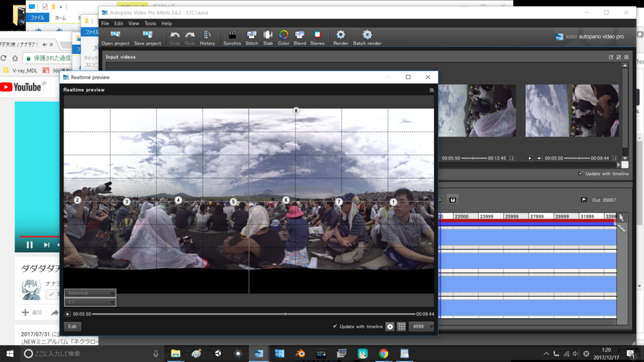Click the Edit button in Realtime preview
644x362 pixels.
[72, 327]
